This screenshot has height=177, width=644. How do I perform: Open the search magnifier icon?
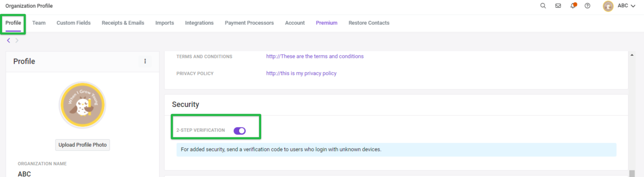pyautogui.click(x=543, y=6)
